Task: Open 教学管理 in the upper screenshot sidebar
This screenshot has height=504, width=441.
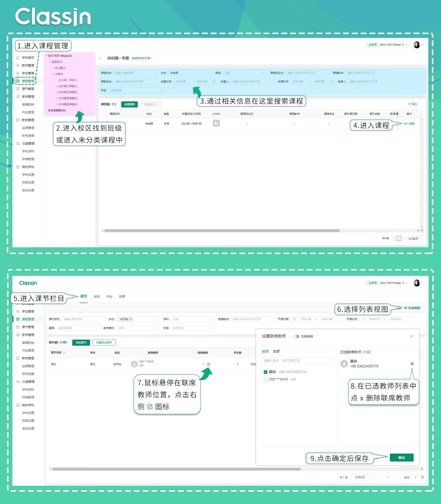Action: click(x=25, y=97)
